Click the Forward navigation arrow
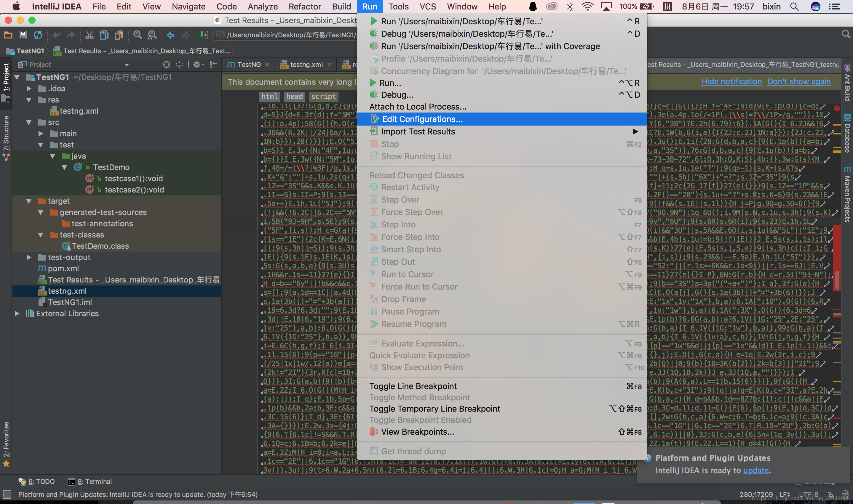Screen dimensions: 853x504 pos(185,35)
